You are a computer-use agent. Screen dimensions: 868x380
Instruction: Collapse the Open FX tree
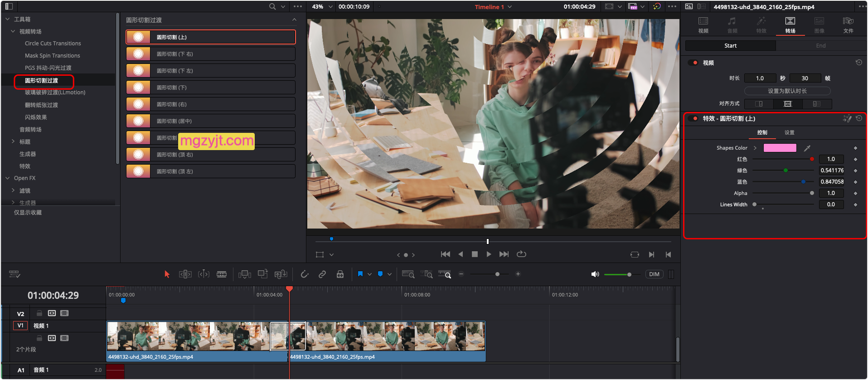(x=7, y=178)
